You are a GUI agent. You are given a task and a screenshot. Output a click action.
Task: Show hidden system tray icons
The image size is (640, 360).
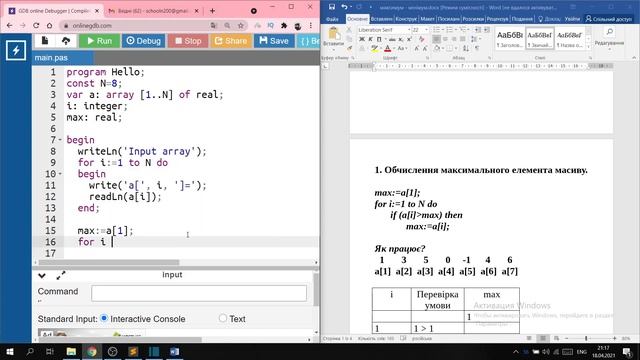coord(516,351)
